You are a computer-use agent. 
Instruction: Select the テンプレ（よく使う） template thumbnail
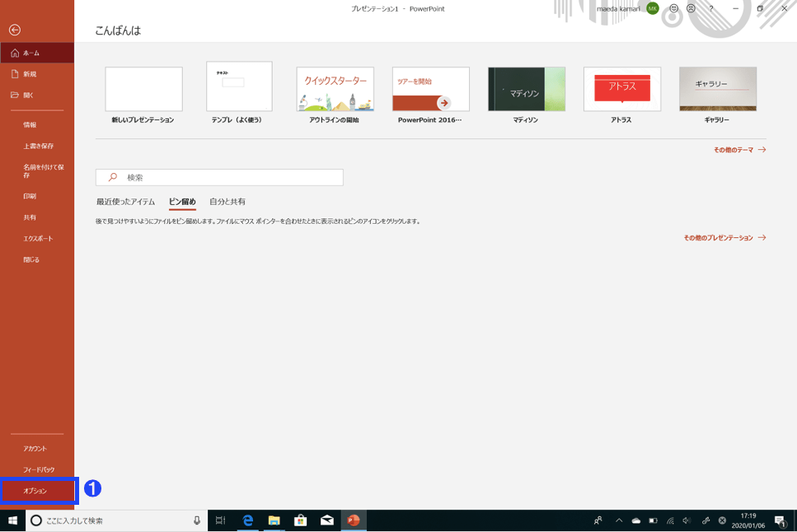(239, 86)
